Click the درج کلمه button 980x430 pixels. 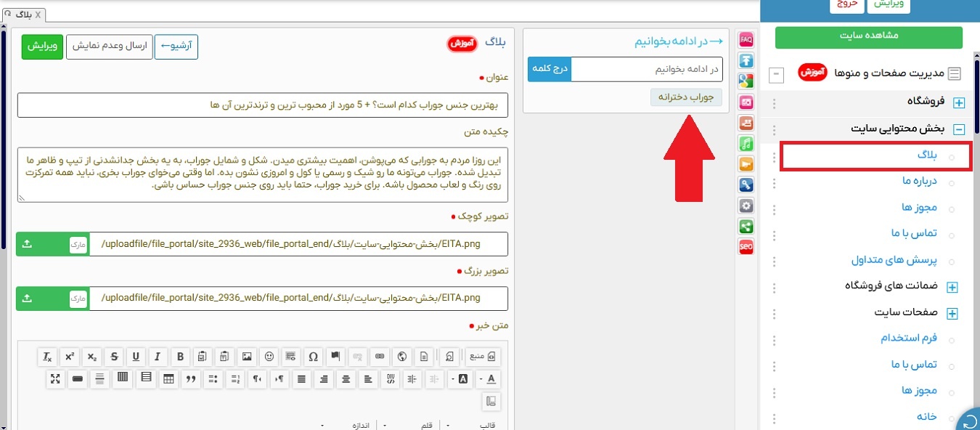point(550,69)
